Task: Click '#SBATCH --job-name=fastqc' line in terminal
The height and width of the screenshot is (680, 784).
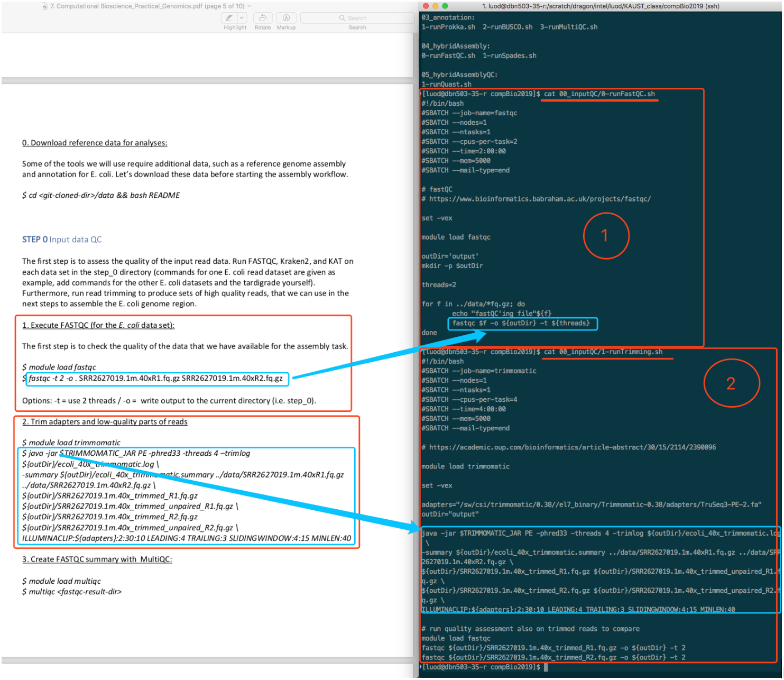Action: click(x=469, y=113)
